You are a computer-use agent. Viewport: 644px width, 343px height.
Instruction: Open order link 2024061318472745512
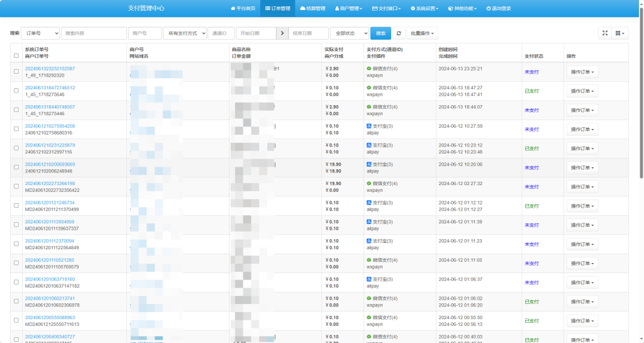(x=50, y=87)
